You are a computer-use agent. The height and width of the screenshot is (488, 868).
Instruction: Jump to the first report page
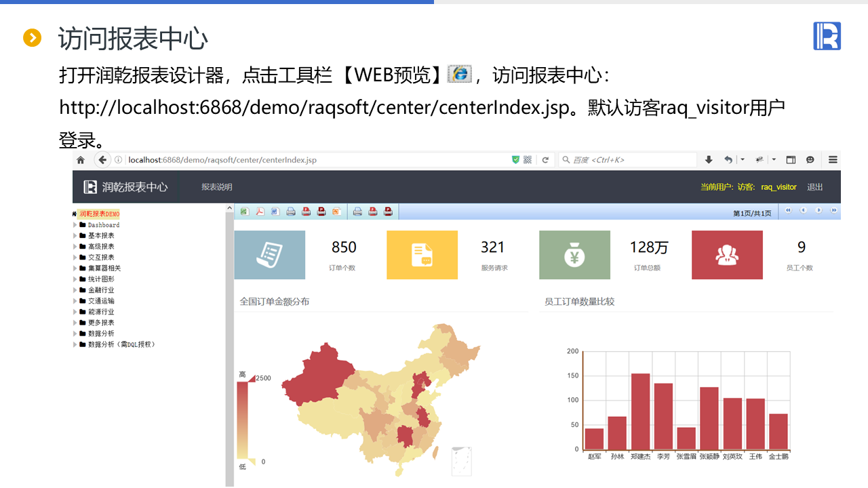(x=788, y=211)
